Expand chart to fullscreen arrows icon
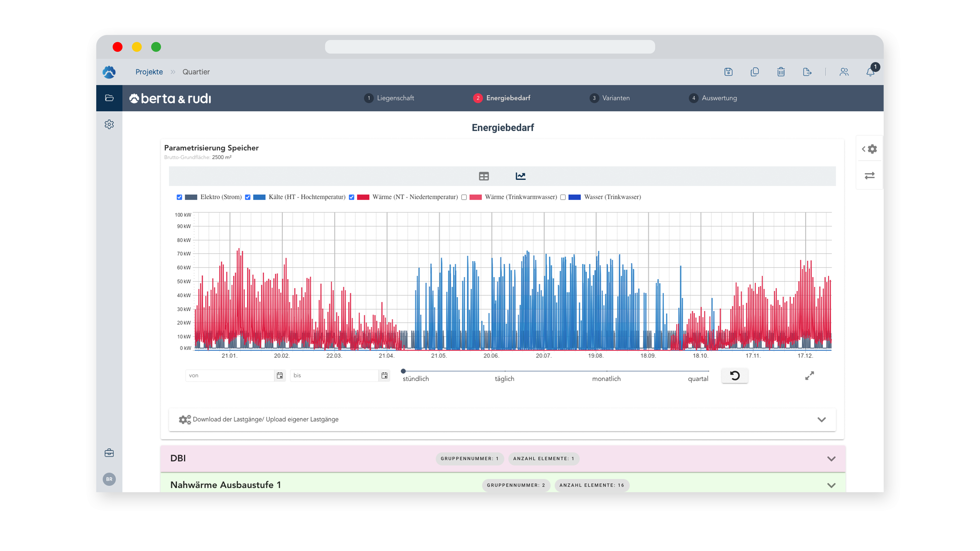 [809, 376]
